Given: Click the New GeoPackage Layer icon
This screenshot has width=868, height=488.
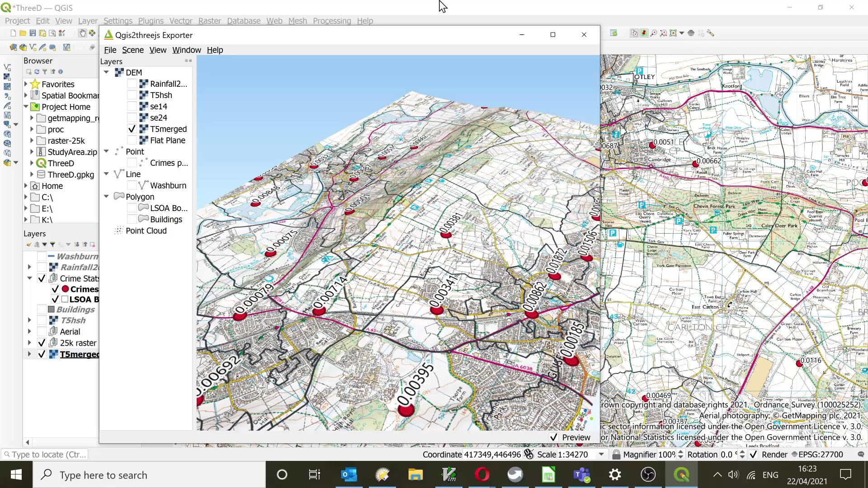Looking at the screenshot, I should [23, 47].
